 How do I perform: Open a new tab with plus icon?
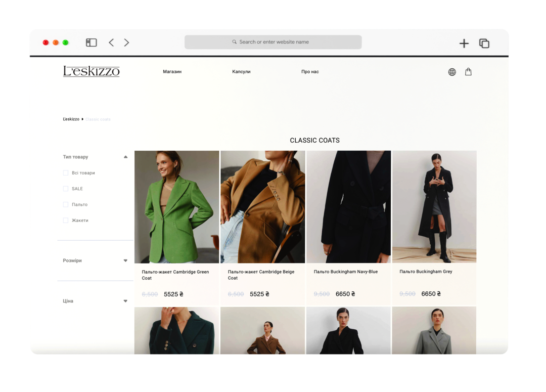(x=464, y=43)
